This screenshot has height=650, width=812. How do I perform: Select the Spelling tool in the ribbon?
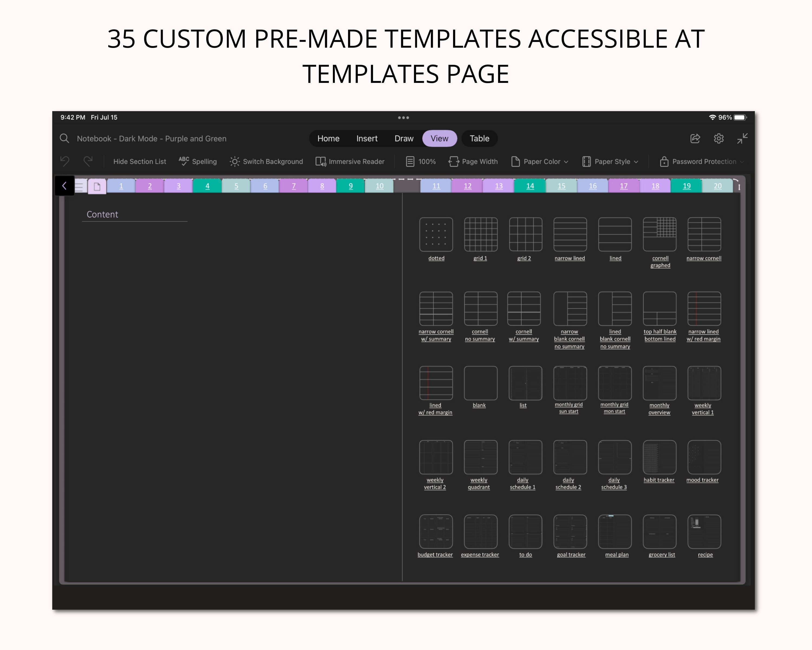(x=198, y=161)
